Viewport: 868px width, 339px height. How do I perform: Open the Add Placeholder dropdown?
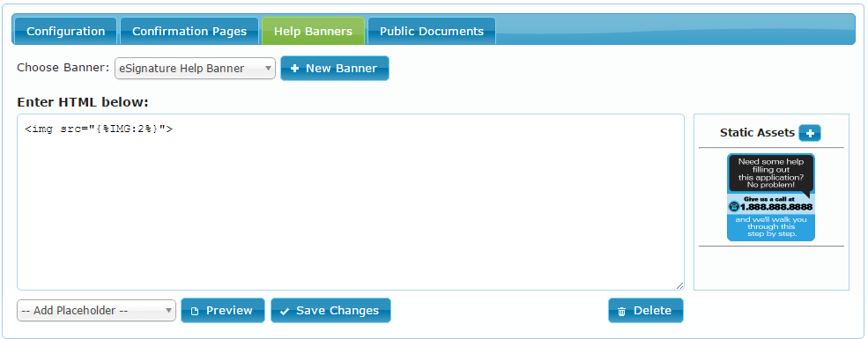[96, 311]
